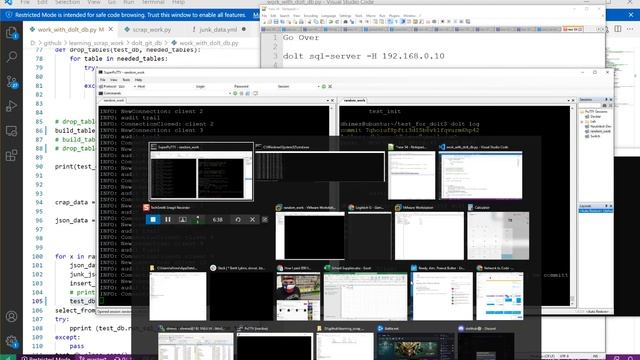Screen dimensions: 640x360
Task: Open the Search menu in Notepad++
Action: click(284, 16)
